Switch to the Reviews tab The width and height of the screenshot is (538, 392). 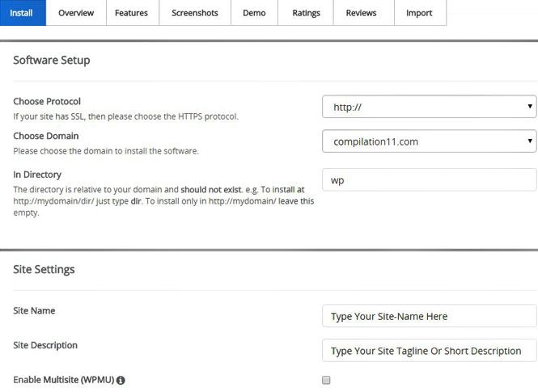click(361, 13)
